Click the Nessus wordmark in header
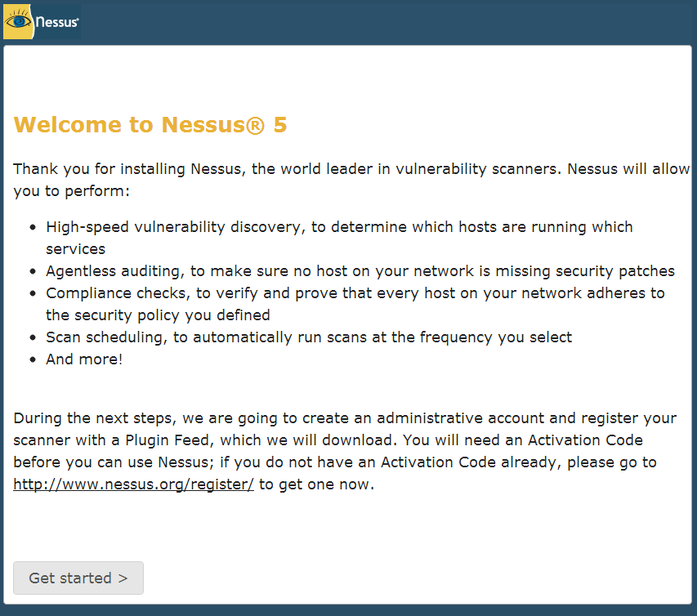 [x=57, y=22]
